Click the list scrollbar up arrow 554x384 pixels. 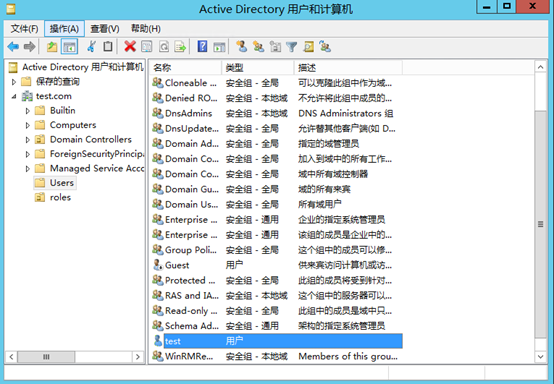[541, 67]
